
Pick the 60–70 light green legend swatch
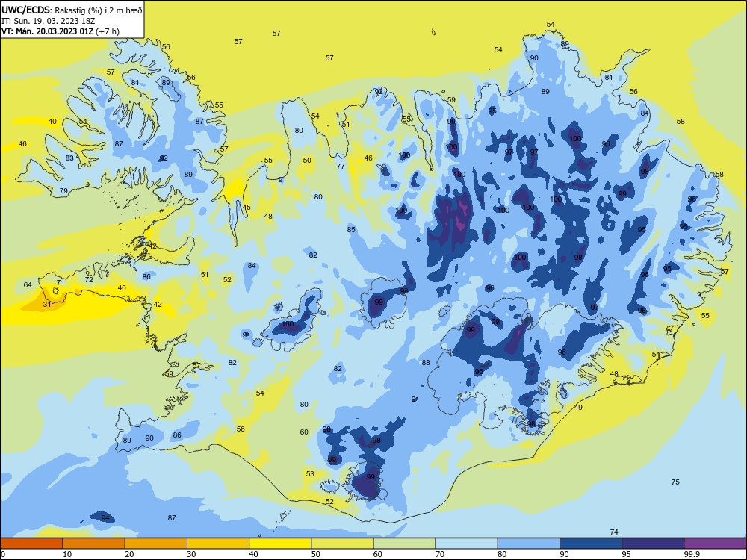[x=404, y=544]
